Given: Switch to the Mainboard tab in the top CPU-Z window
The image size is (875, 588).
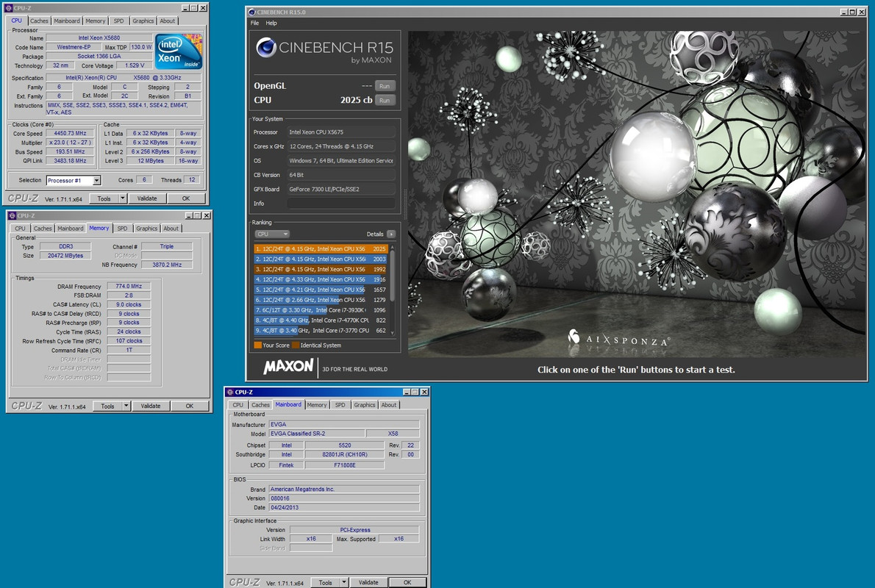Looking at the screenshot, I should pyautogui.click(x=67, y=21).
